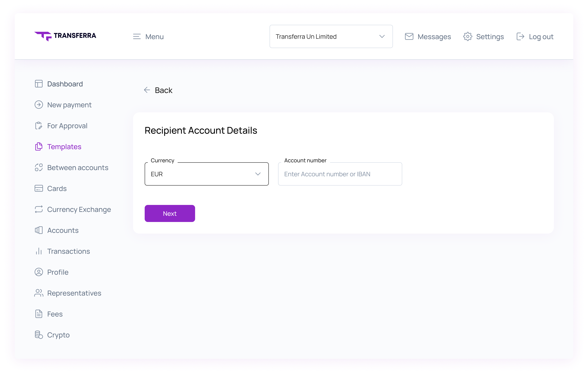Click the Messages envelope icon
This screenshot has height=375, width=588.
click(409, 37)
